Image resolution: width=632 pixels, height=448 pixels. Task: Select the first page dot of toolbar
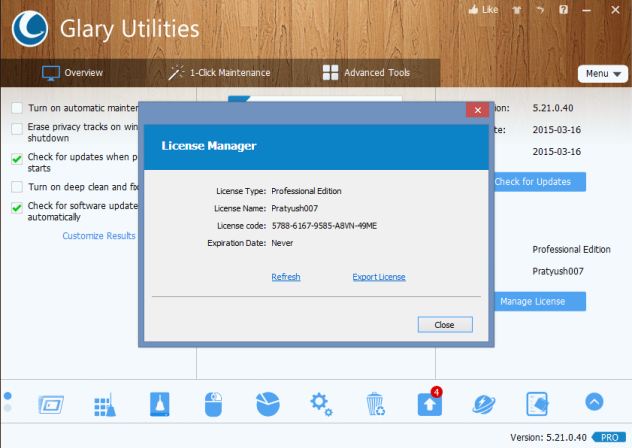8,396
